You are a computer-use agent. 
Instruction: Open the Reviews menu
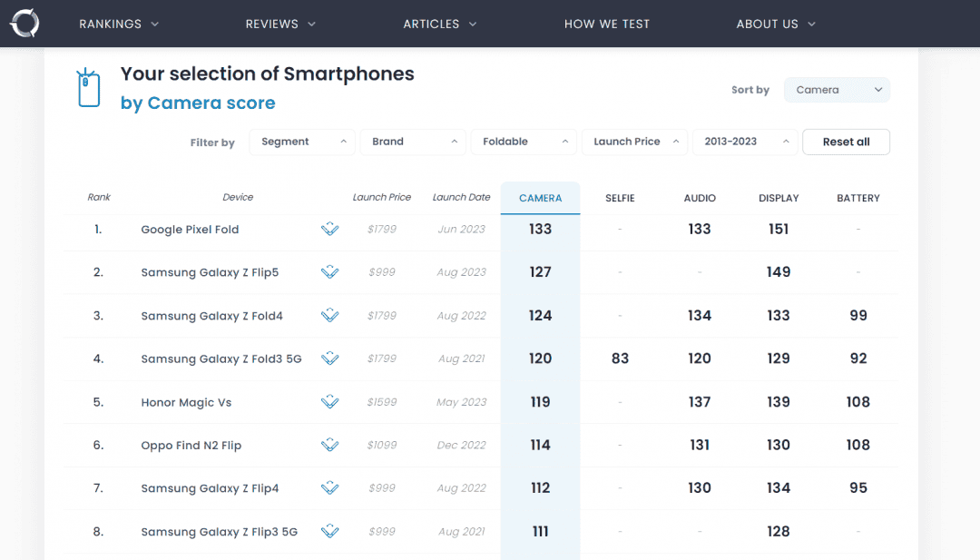coord(280,24)
